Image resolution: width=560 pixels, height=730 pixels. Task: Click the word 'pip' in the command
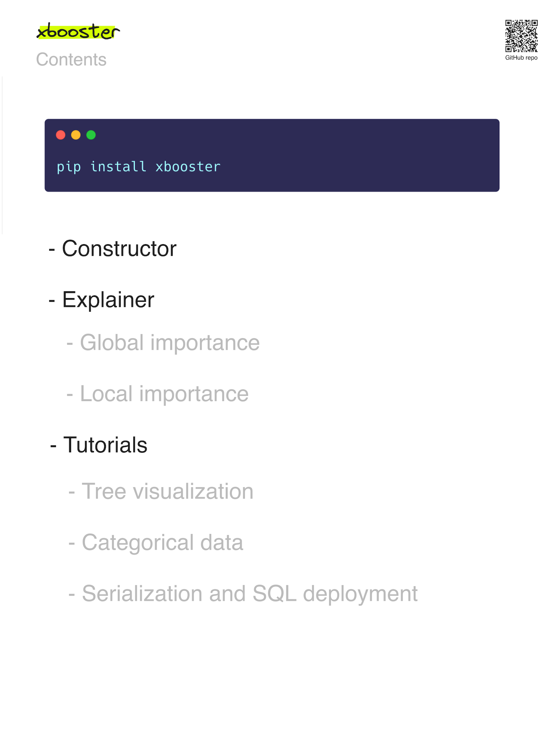coord(69,167)
